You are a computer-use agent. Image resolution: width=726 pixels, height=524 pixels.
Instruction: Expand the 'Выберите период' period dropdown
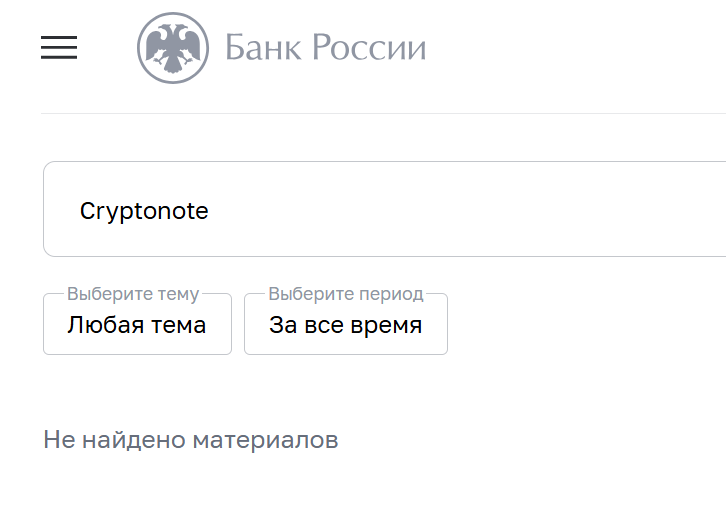345,324
